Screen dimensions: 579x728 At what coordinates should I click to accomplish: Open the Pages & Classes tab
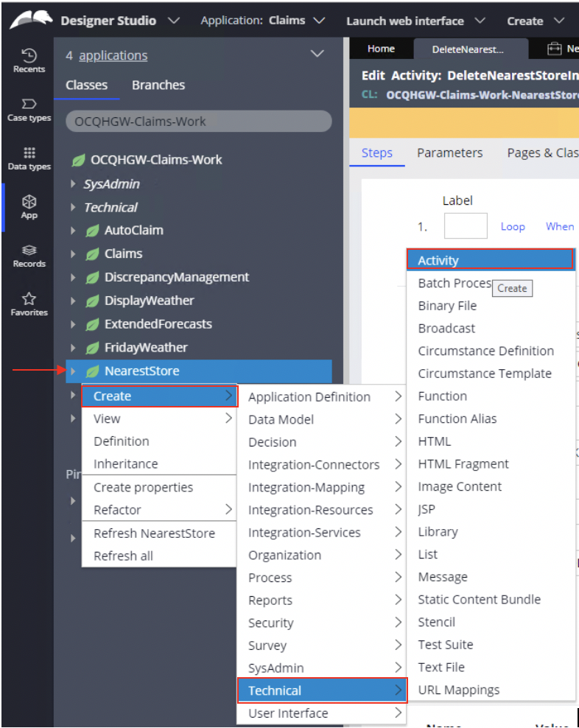pos(542,153)
